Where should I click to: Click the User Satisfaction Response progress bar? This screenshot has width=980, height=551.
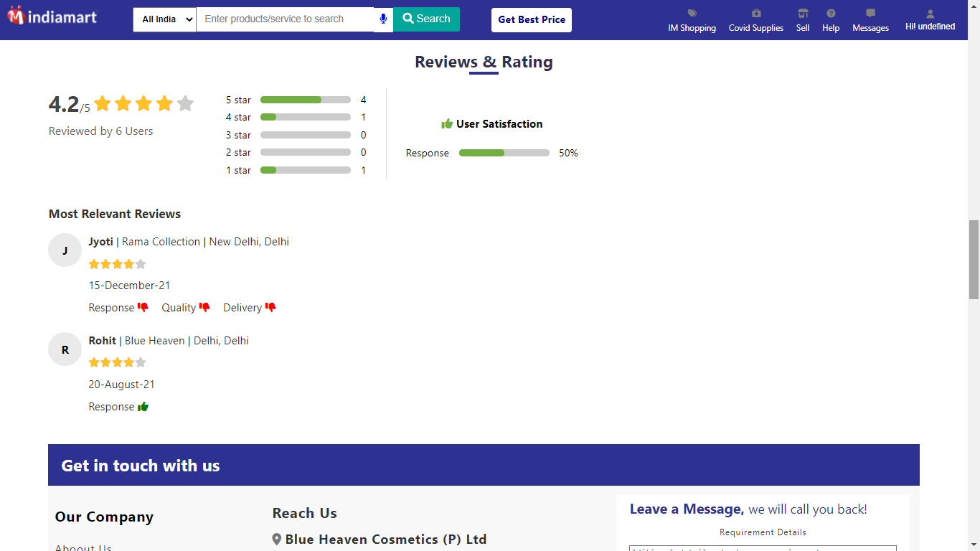[x=504, y=153]
